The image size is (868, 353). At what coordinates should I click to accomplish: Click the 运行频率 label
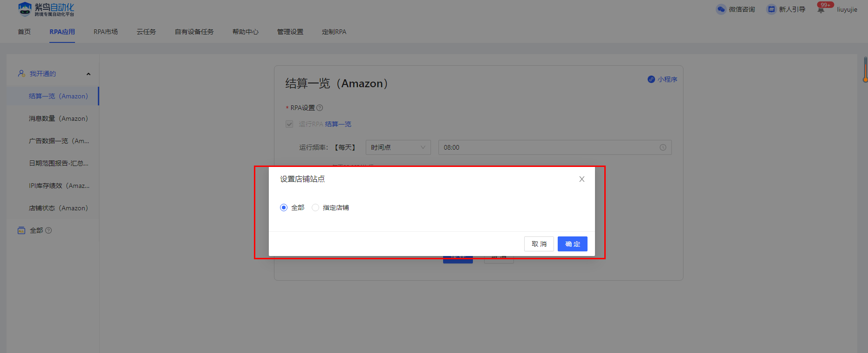[x=313, y=147]
